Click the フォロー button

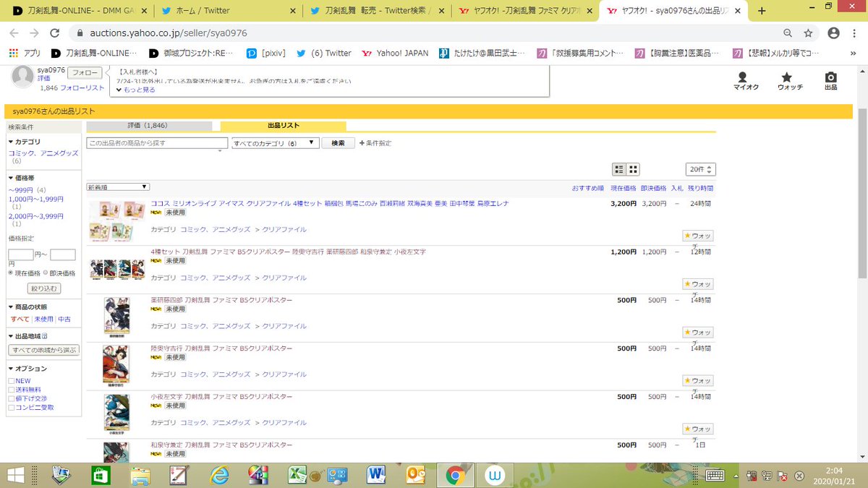click(85, 72)
